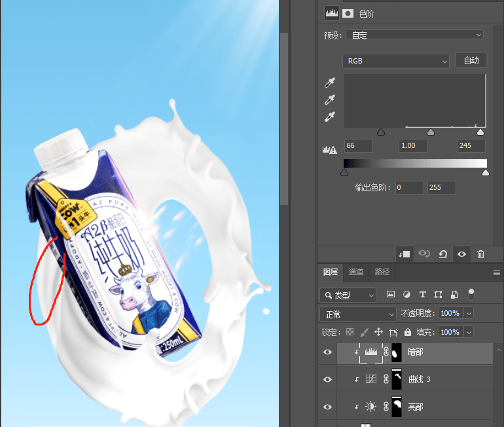The height and width of the screenshot is (427, 504).
Task: Filter layers by adjustment layers icon
Action: click(x=406, y=294)
